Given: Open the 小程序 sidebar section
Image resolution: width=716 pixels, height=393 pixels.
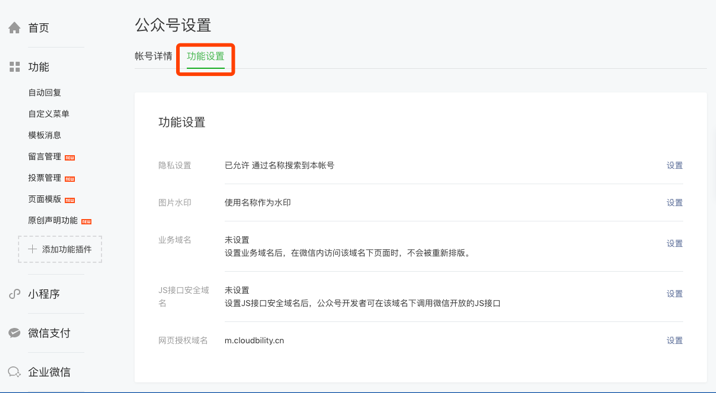Looking at the screenshot, I should pos(44,294).
